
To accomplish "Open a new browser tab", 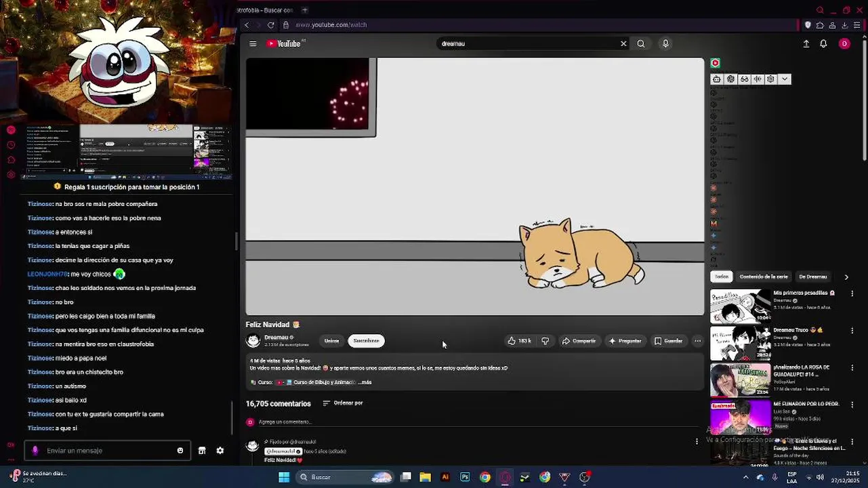I will (x=305, y=10).
